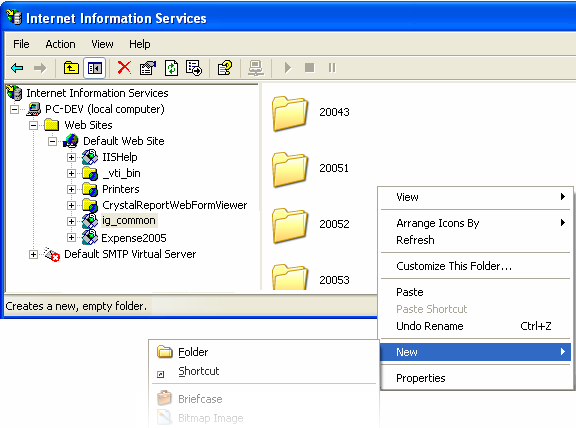Open View submenu in context menu
The height and width of the screenshot is (428, 576).
(x=475, y=197)
